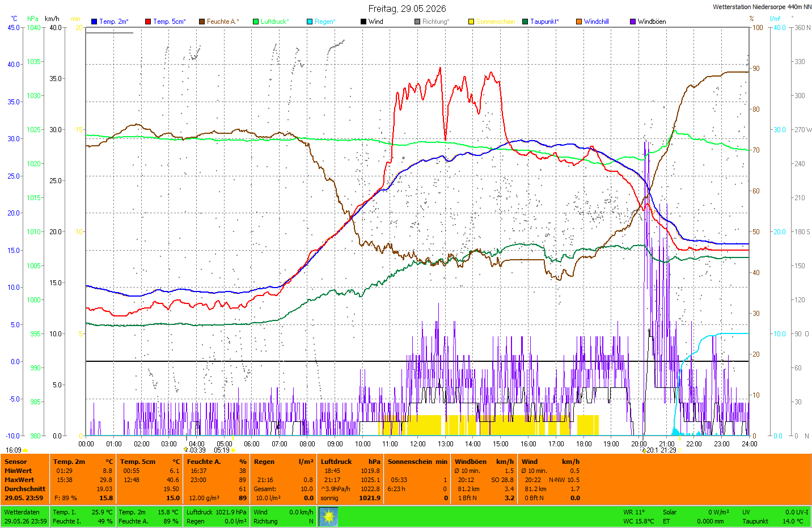Screen dimensions: 812x528
Task: Click the red Temp. 5cm legend swatch
Action: (x=148, y=22)
